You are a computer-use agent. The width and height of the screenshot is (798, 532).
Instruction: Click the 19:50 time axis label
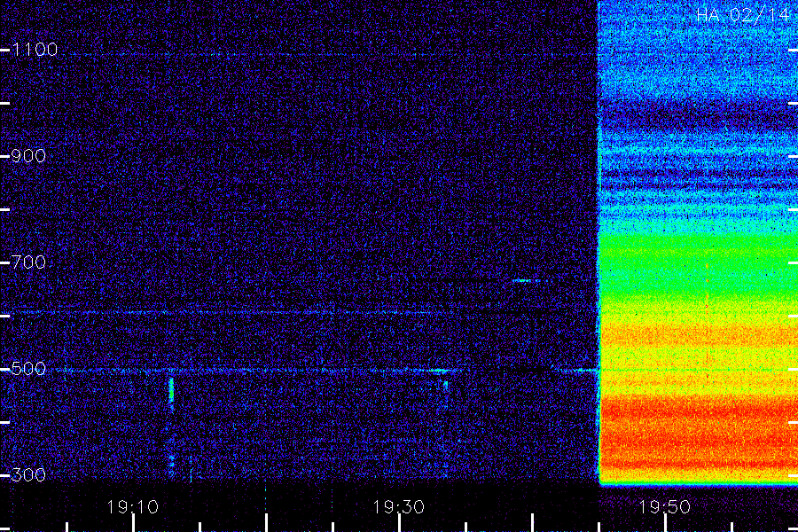(x=665, y=507)
